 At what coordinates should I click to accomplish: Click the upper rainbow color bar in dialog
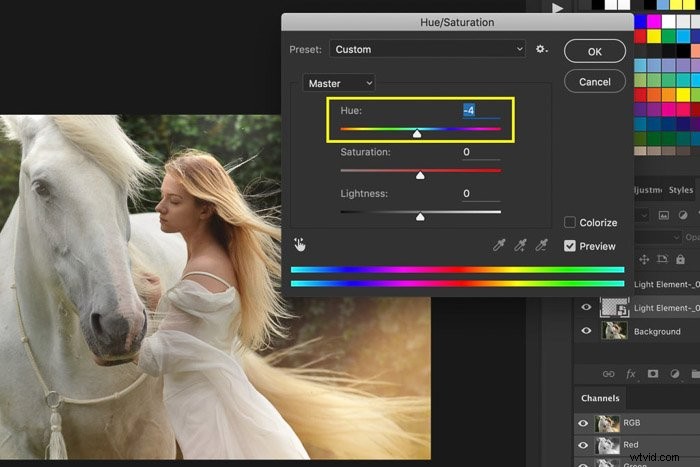(x=457, y=269)
